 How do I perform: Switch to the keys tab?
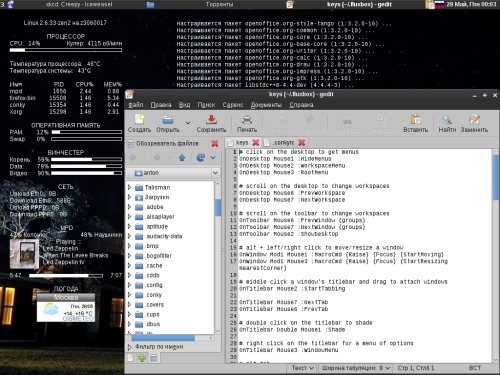pyautogui.click(x=242, y=143)
